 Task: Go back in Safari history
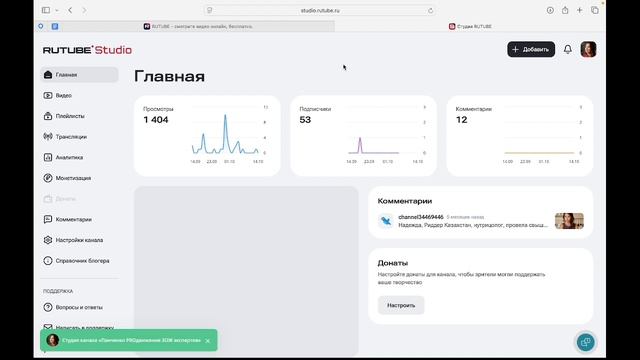[x=70, y=10]
